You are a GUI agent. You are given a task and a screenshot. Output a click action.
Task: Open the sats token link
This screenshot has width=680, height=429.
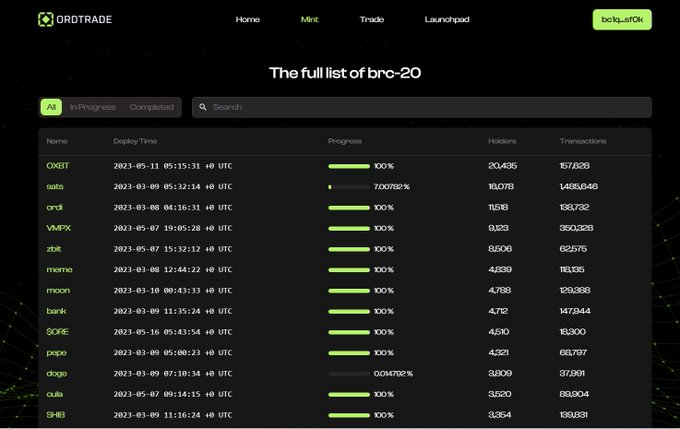click(55, 187)
